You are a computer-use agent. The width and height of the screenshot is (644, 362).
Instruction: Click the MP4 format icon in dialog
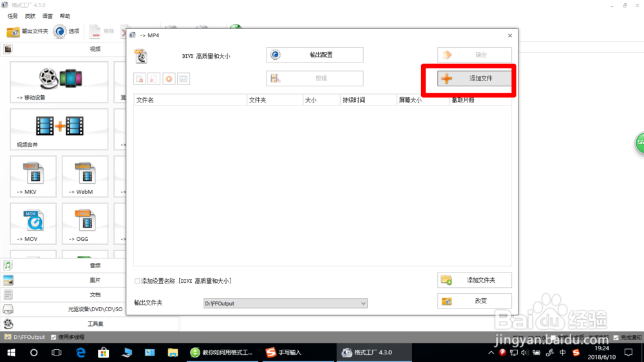(x=141, y=56)
